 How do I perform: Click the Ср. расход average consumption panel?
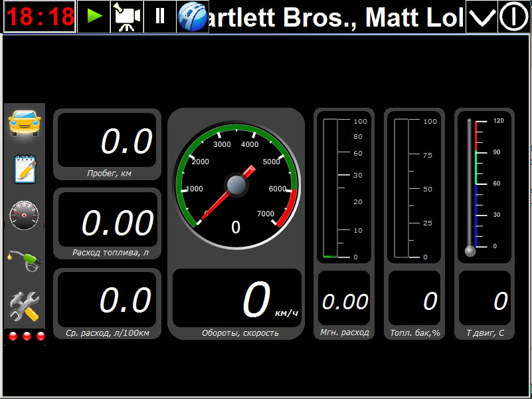(x=107, y=304)
